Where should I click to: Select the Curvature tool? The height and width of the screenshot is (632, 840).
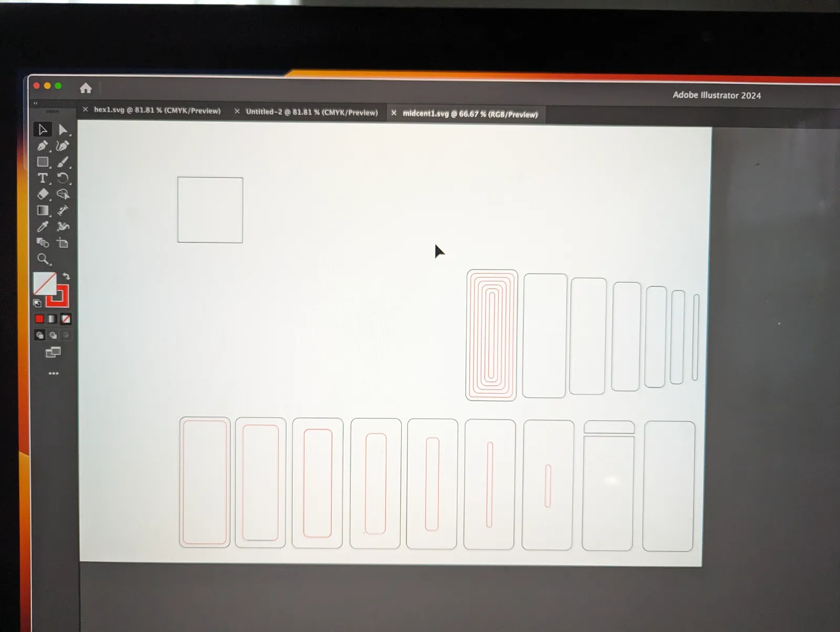pos(63,146)
